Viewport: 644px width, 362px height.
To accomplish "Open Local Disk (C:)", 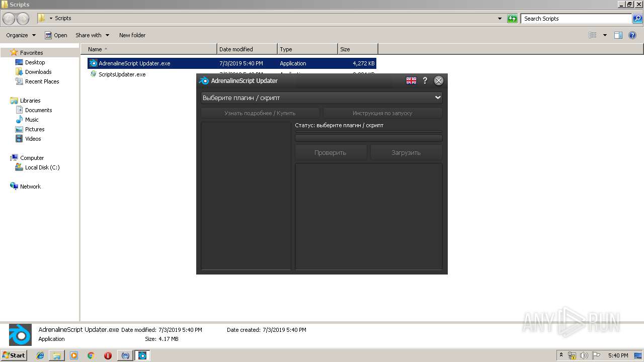I will [x=42, y=167].
